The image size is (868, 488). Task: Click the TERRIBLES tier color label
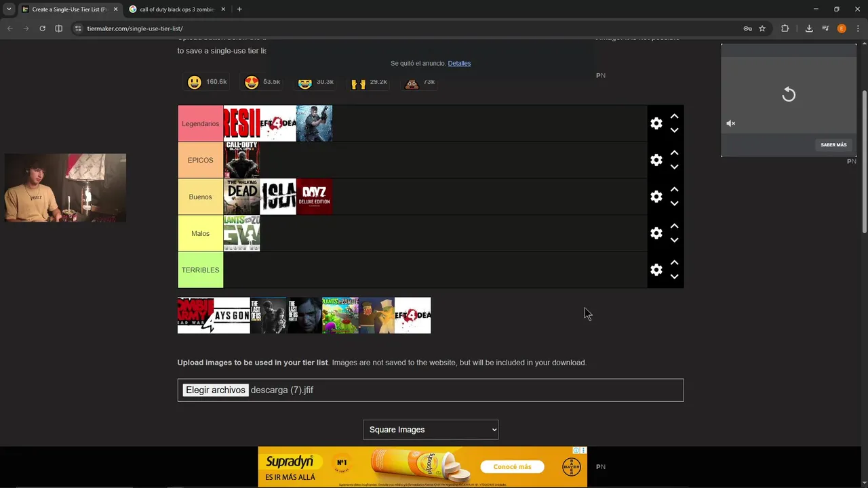point(200,270)
